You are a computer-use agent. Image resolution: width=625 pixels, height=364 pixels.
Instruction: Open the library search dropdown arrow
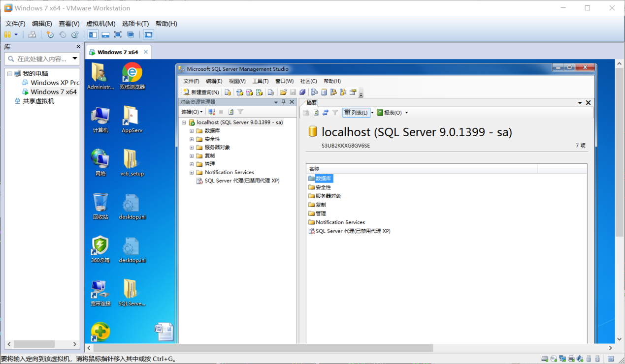click(x=75, y=59)
